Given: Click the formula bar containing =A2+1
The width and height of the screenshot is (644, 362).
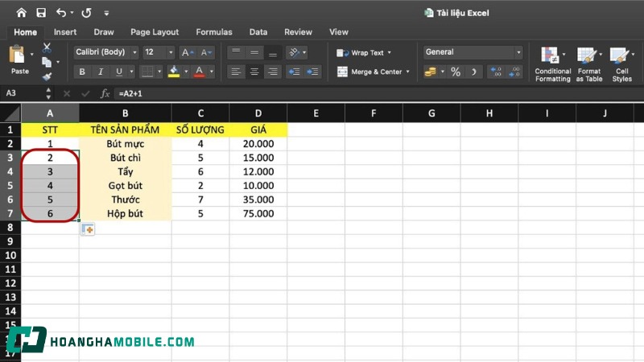Looking at the screenshot, I should pos(378,93).
